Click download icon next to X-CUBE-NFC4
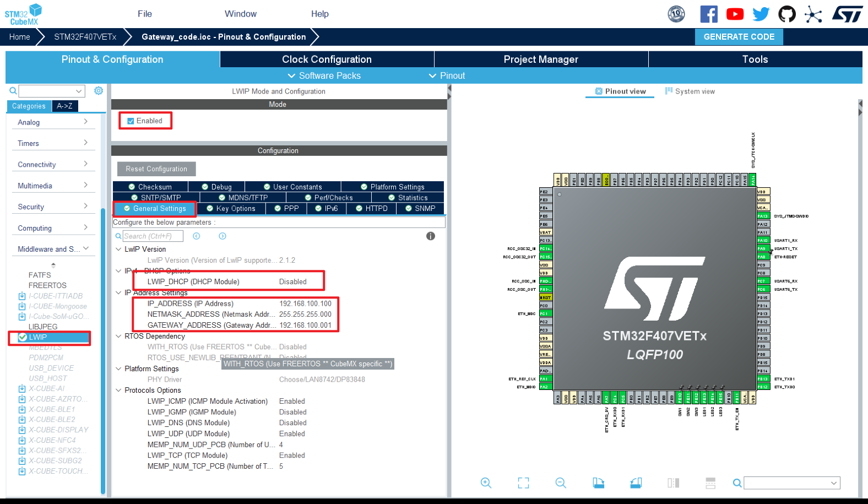Viewport: 868px width, 504px height. tap(22, 440)
